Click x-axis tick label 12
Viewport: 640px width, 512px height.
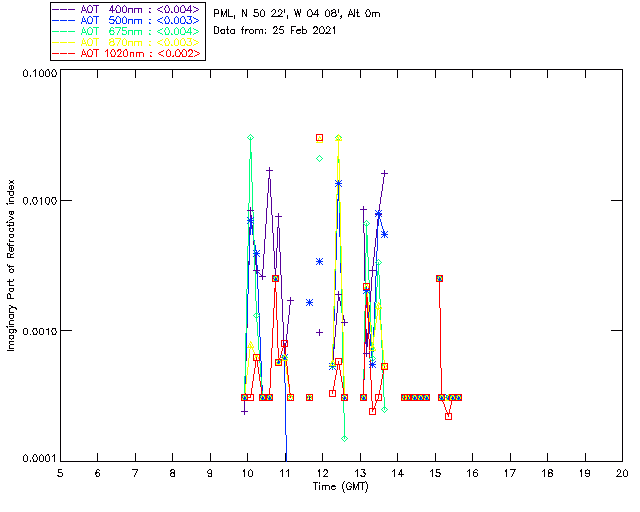pos(322,473)
